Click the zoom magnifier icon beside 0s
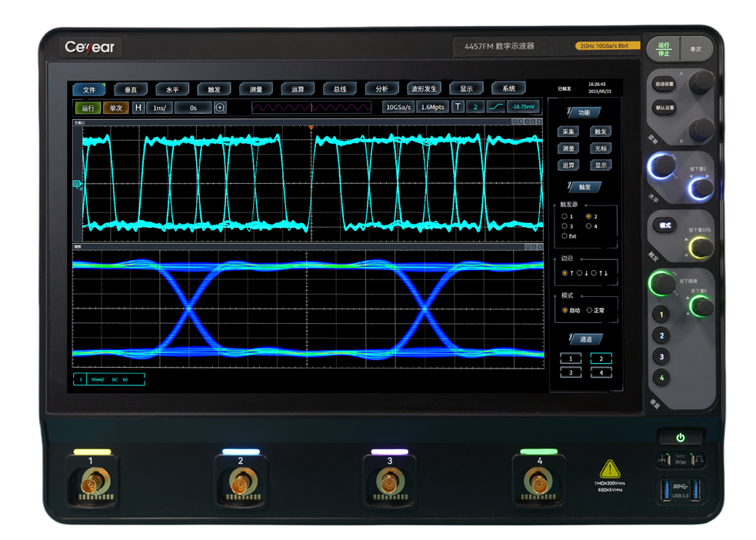Screen dimensions: 756x540 coord(220,108)
